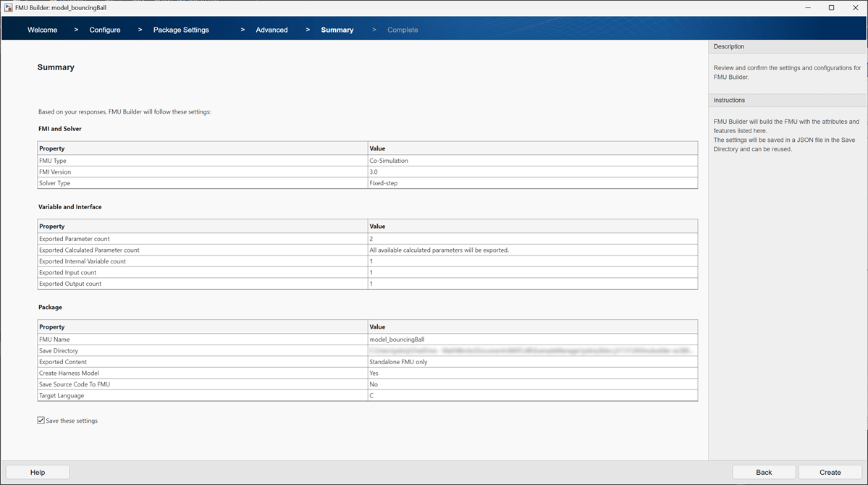Select the FMU Name value model_bouncingBall
868x485 pixels.
click(397, 339)
